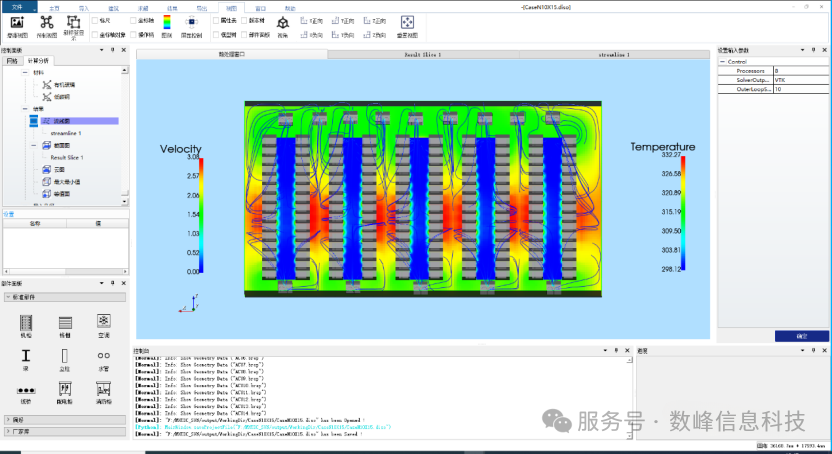This screenshot has width=832, height=454.
Task: Toggle the manipulator handle checkbox
Action: click(x=133, y=34)
